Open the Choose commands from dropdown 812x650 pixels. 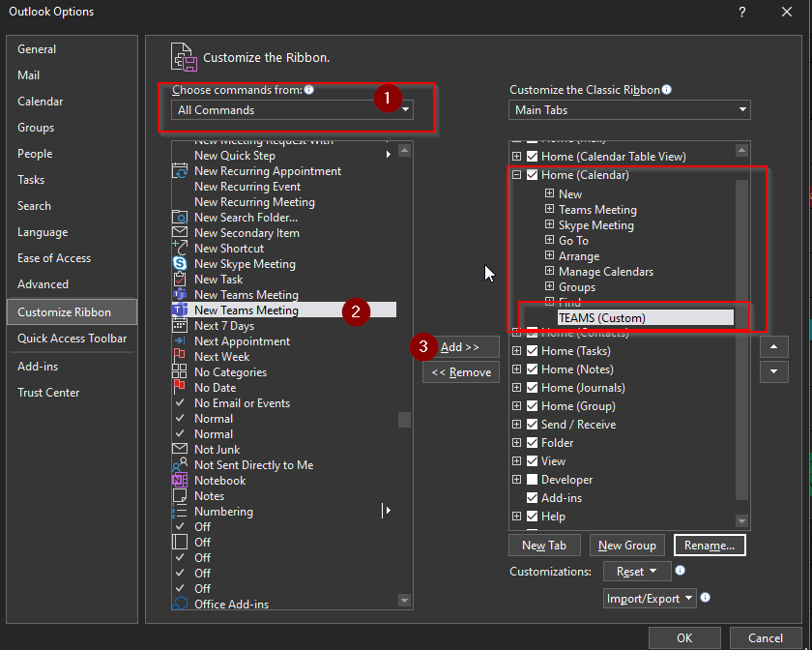tap(292, 110)
